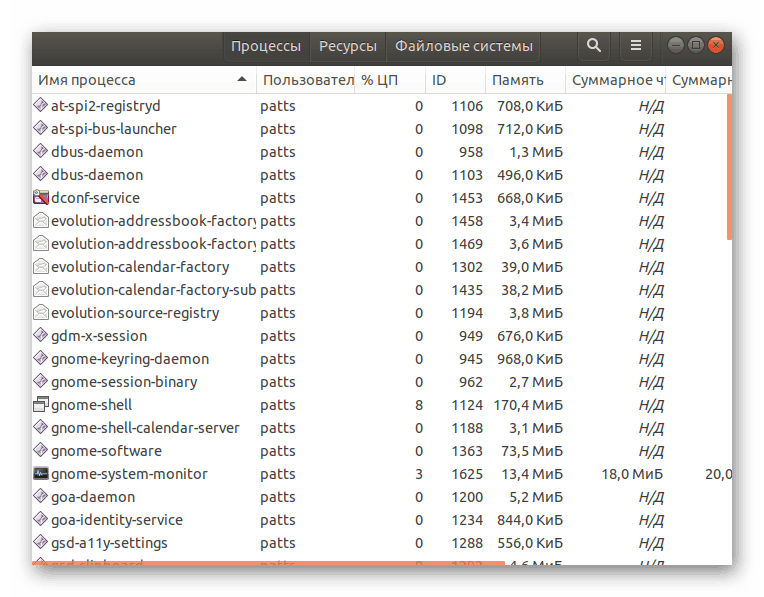Click memory value 170,4 МиБ
Viewport: 764px width, 597px height.
point(528,405)
